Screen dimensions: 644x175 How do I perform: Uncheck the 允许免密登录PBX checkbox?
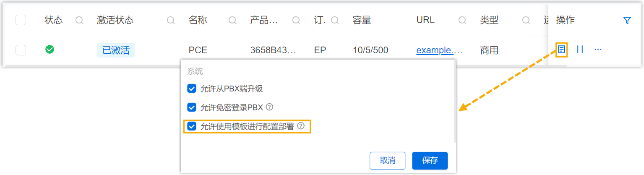[x=192, y=107]
